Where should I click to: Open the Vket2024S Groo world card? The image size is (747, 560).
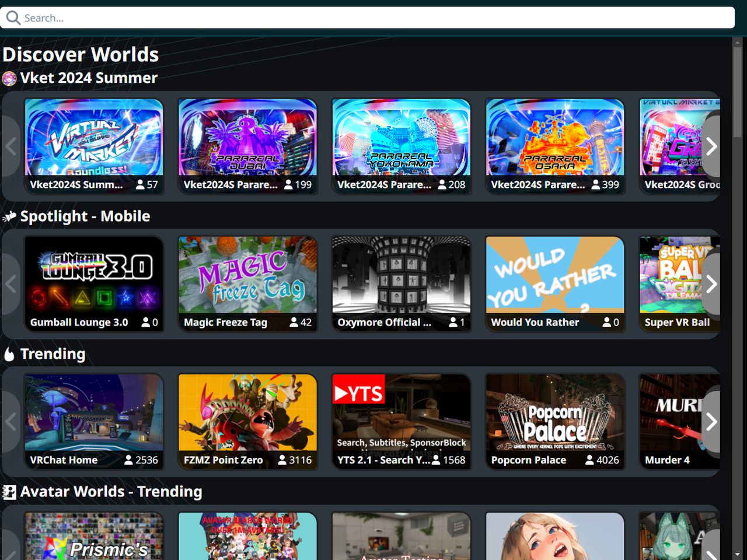[x=679, y=146]
